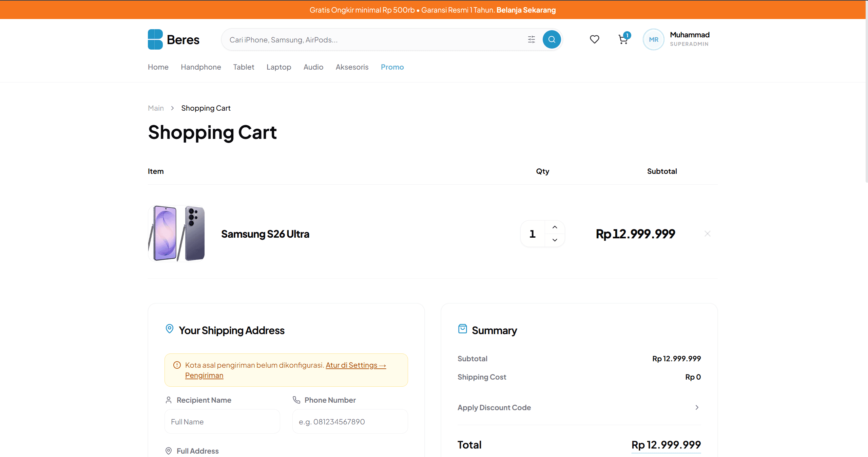Click the blue search button
868x457 pixels.
tap(552, 39)
